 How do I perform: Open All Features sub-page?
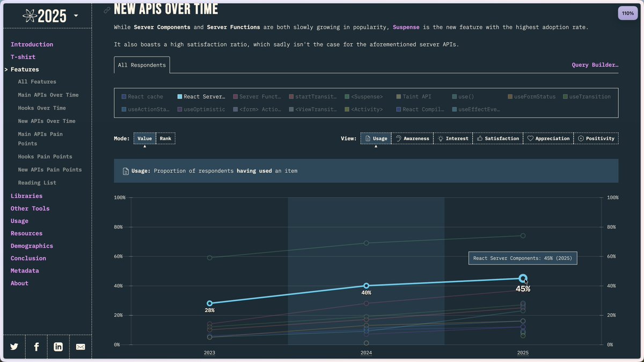(x=37, y=82)
